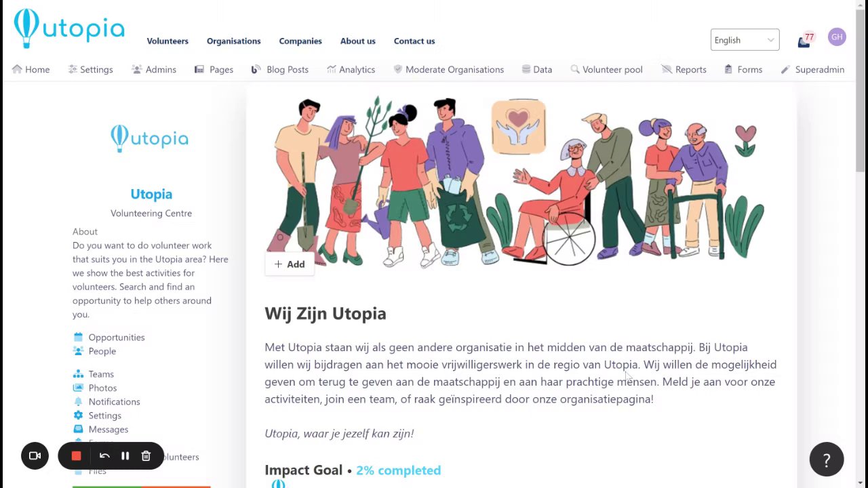Click the 2% completed impact goal progress
This screenshot has height=488, width=868.
coord(398,470)
